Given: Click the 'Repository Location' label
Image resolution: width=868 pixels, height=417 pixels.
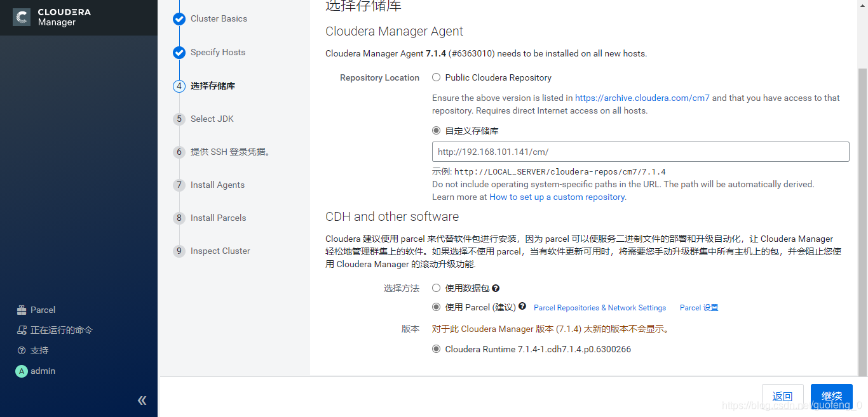Looking at the screenshot, I should (x=380, y=77).
